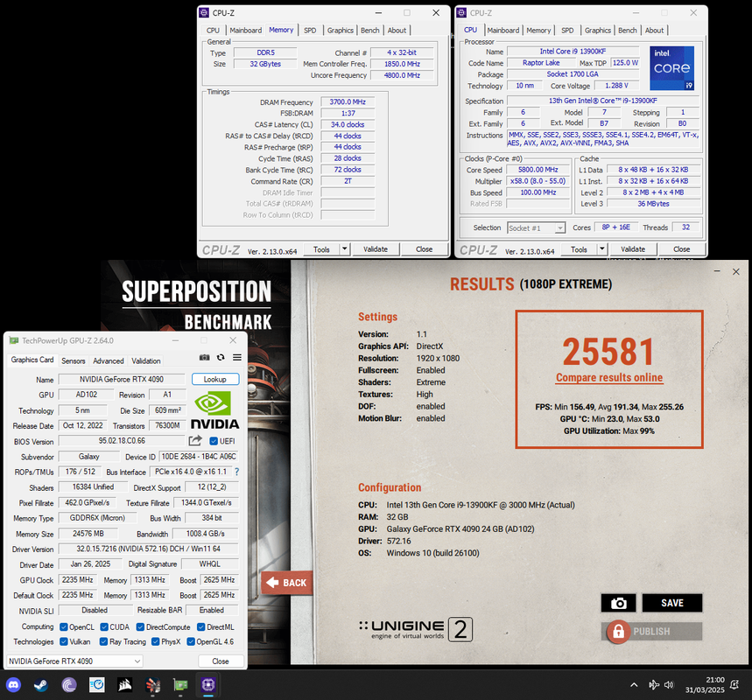The width and height of the screenshot is (752, 700).
Task: Click the Intel Core i9 logo in CPU-Z
Action: point(672,68)
